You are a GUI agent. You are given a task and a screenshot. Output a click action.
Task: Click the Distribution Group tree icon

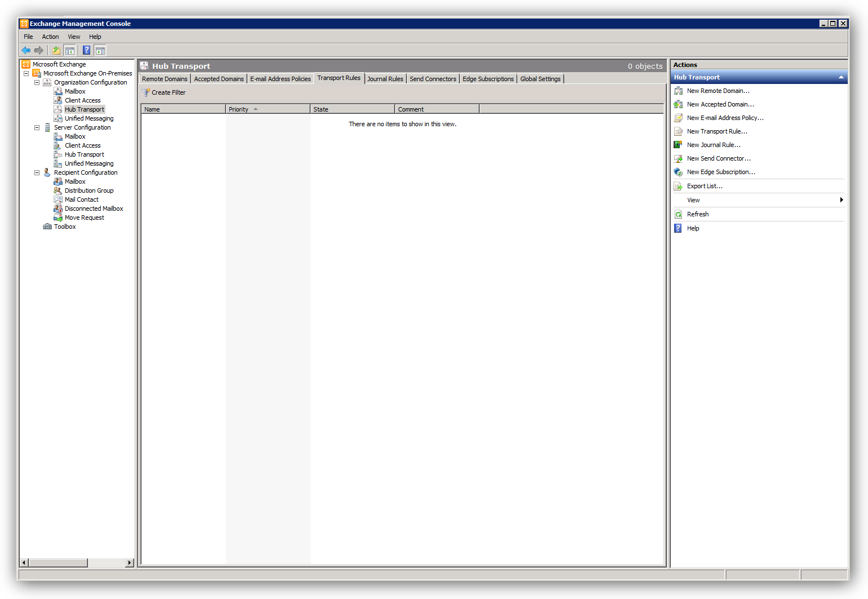click(58, 190)
